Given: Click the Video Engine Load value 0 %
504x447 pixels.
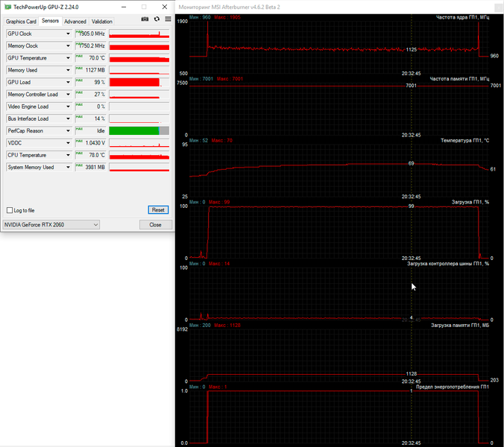Looking at the screenshot, I should (x=91, y=107).
